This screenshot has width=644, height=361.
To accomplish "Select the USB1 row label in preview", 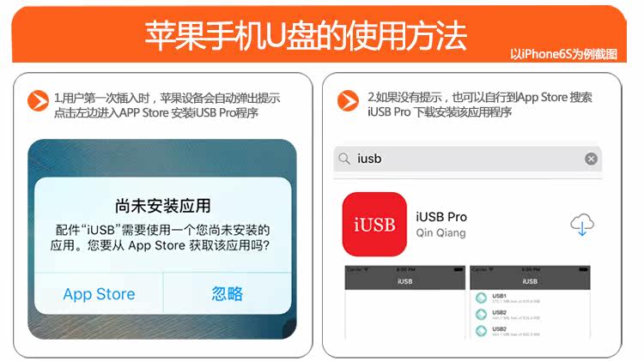I will (499, 296).
